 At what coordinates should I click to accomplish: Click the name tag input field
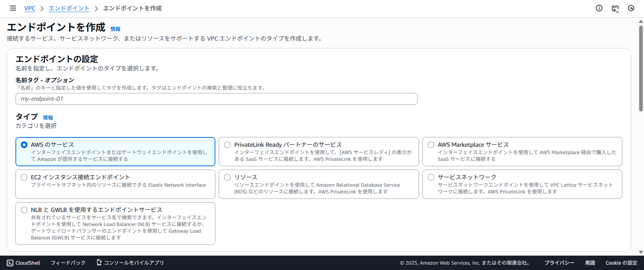click(x=216, y=99)
